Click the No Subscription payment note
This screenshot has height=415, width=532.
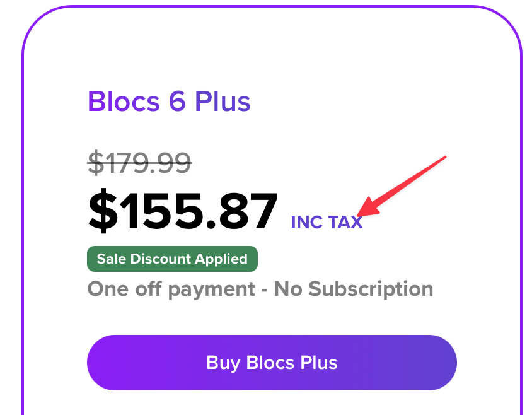(x=354, y=289)
